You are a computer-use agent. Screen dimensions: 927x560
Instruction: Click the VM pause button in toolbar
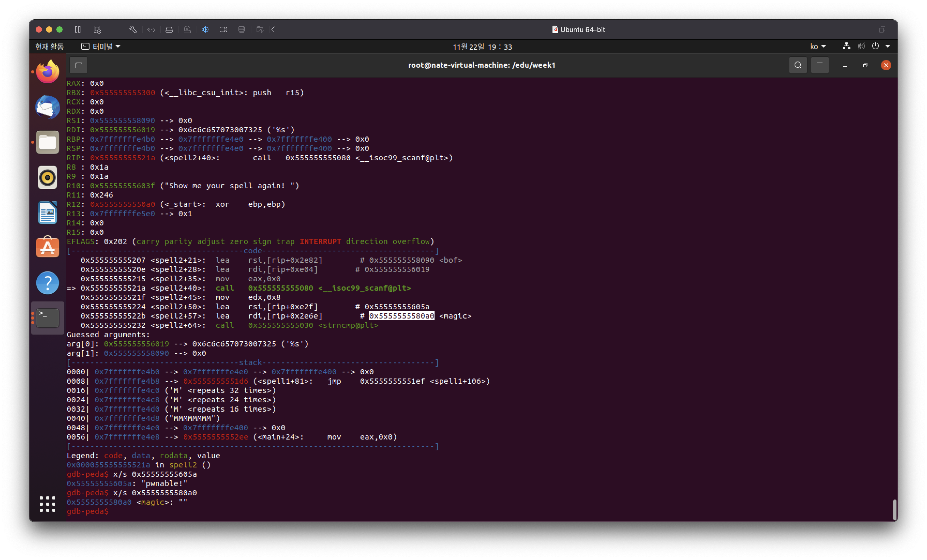78,29
